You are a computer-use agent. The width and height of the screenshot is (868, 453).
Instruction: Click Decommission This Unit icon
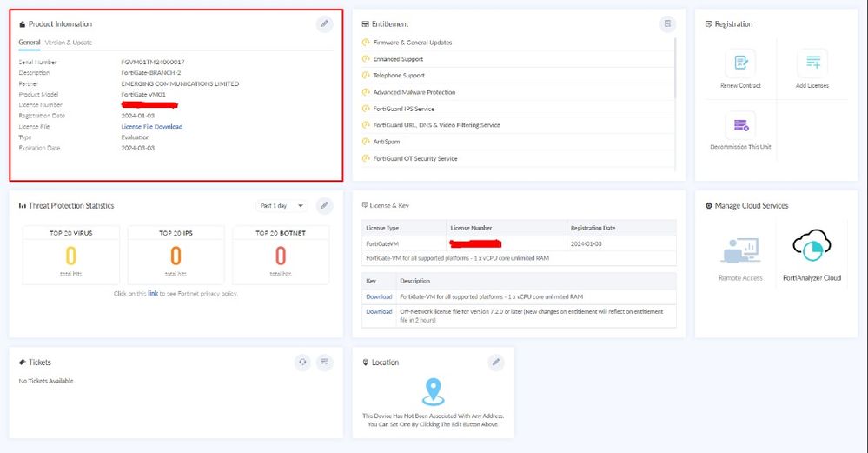click(x=740, y=126)
